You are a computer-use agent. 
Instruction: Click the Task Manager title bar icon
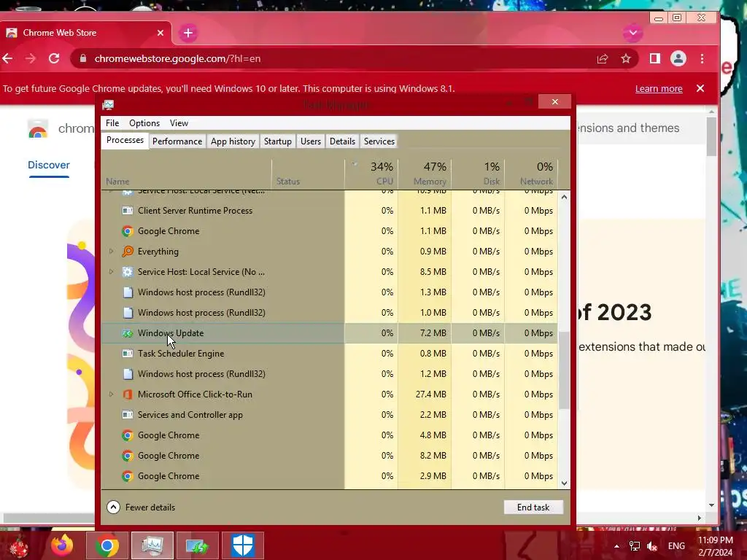pos(108,105)
